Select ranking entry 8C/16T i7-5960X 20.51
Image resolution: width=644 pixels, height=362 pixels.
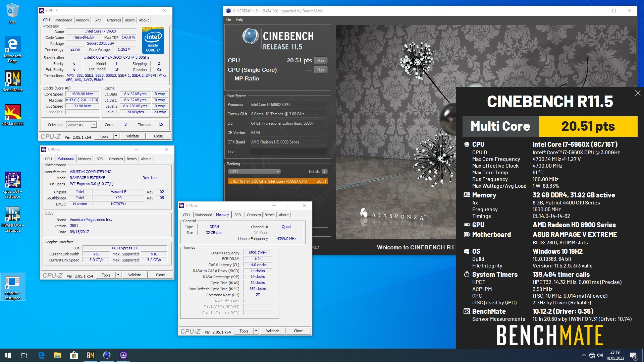[278, 181]
